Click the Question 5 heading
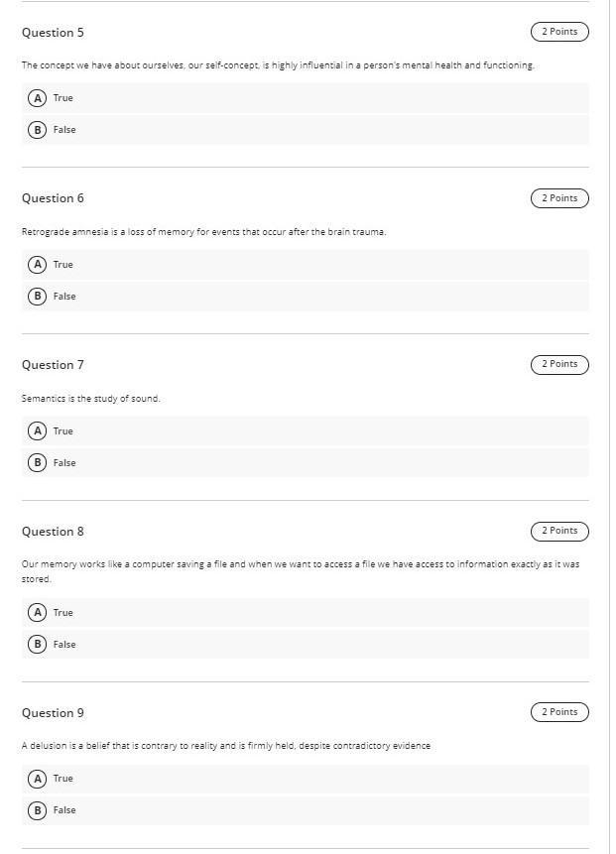616x854 pixels. 53,32
